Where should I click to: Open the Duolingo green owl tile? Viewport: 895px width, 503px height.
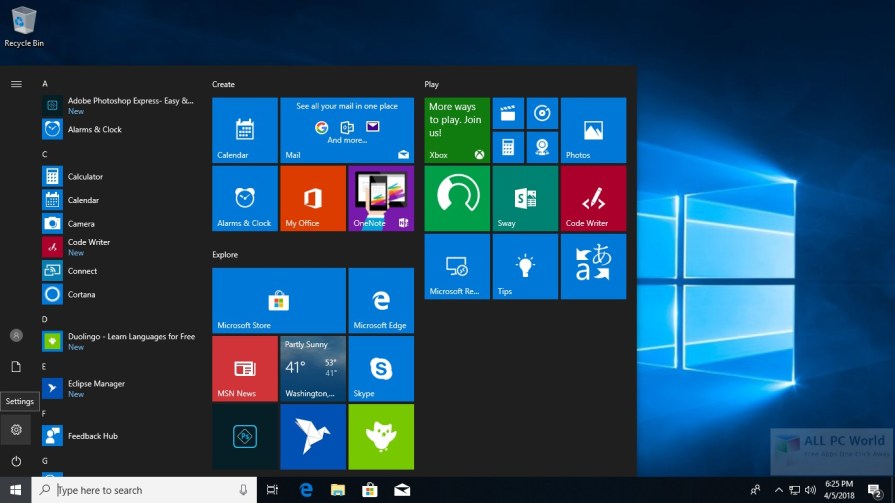tap(381, 437)
